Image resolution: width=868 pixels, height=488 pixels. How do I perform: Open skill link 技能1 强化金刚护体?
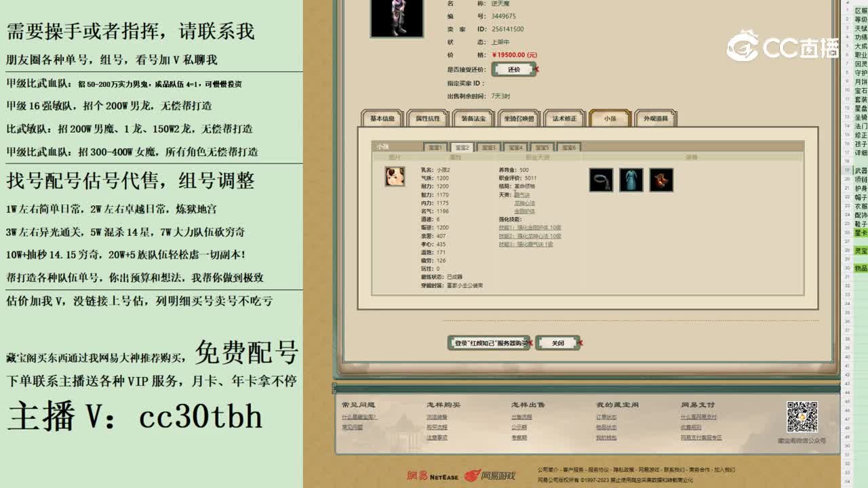530,228
